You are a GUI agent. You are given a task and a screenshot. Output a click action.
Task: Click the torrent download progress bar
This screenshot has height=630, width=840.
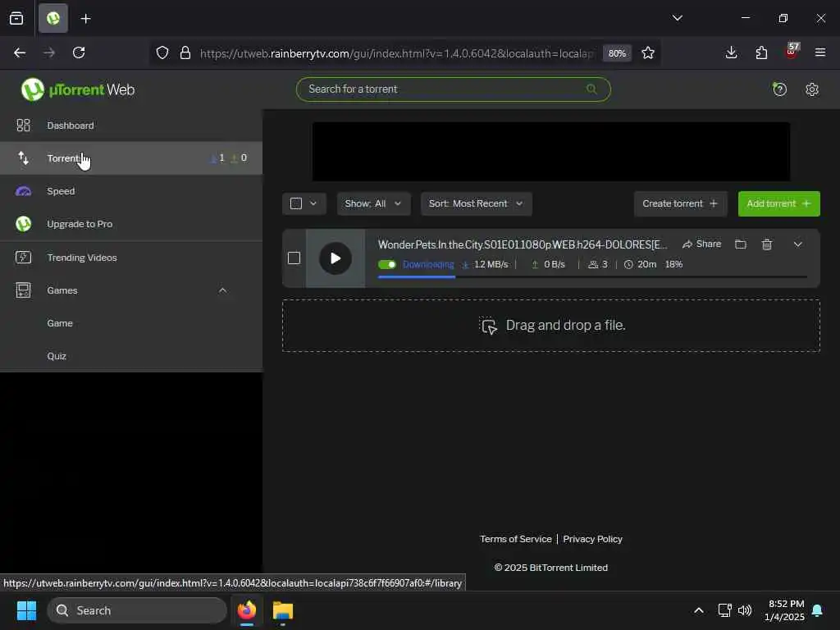point(592,277)
